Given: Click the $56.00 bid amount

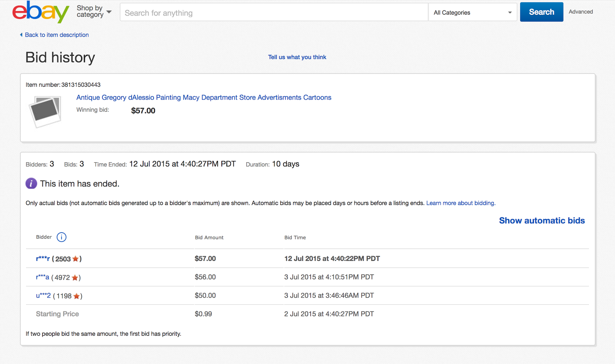Looking at the screenshot, I should [x=205, y=277].
